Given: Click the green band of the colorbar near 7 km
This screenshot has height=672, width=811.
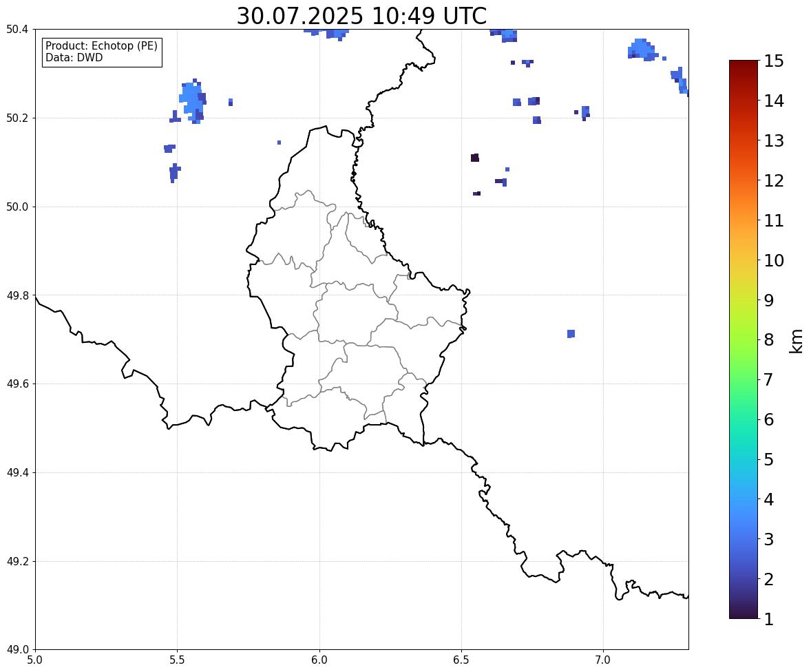Looking at the screenshot, I should [x=744, y=379].
